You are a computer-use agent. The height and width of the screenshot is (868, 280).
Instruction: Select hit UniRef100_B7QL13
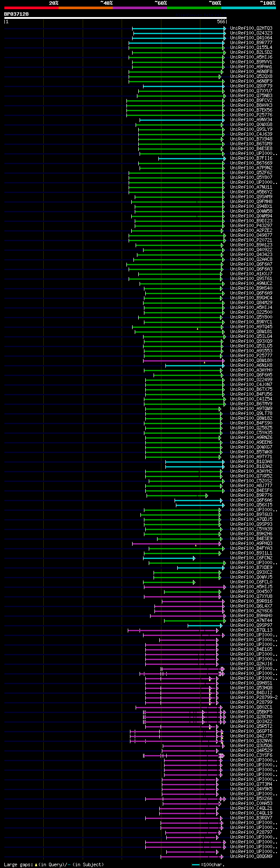pyautogui.click(x=251, y=630)
